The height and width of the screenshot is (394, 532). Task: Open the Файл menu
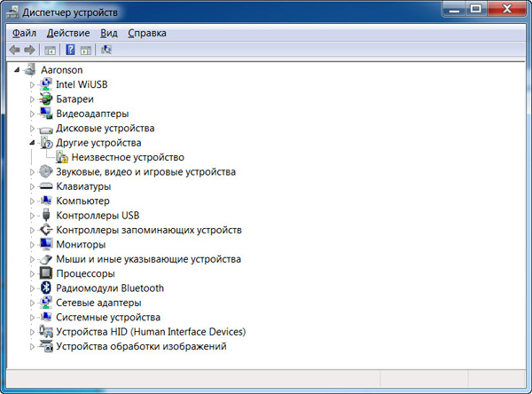tap(24, 33)
